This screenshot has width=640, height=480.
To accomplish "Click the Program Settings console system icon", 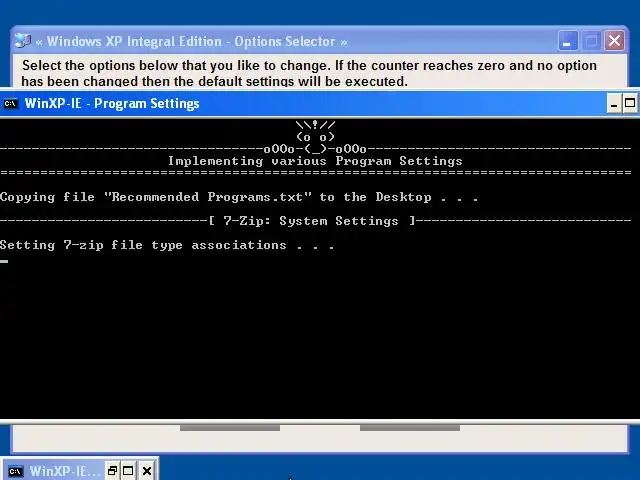I will tap(10, 104).
